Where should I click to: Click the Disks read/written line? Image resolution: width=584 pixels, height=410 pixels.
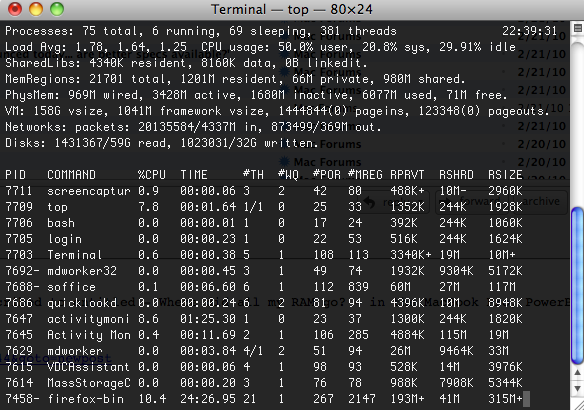(x=162, y=143)
